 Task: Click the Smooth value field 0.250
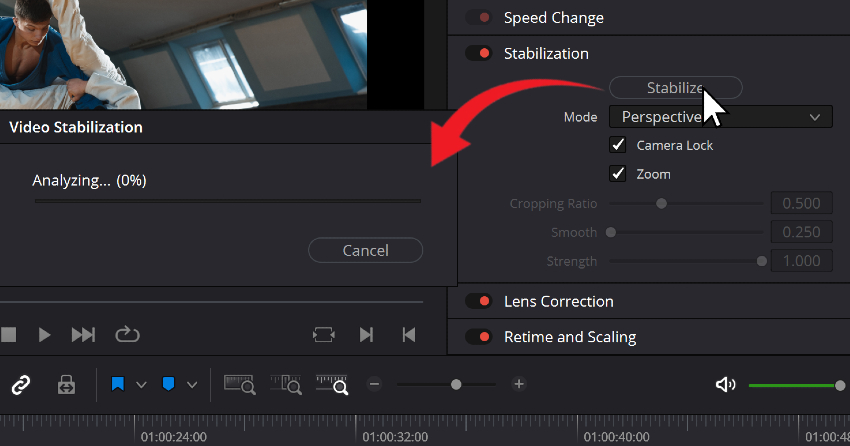point(801,232)
